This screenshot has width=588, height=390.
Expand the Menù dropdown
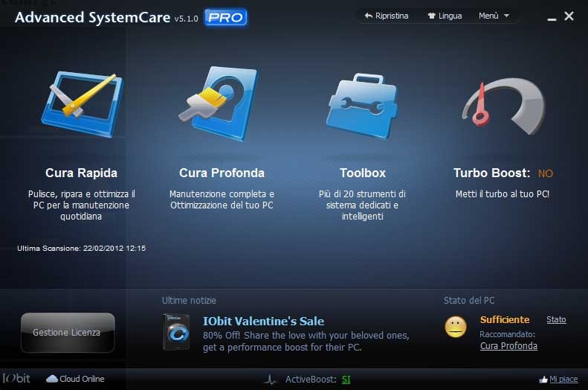coord(494,16)
